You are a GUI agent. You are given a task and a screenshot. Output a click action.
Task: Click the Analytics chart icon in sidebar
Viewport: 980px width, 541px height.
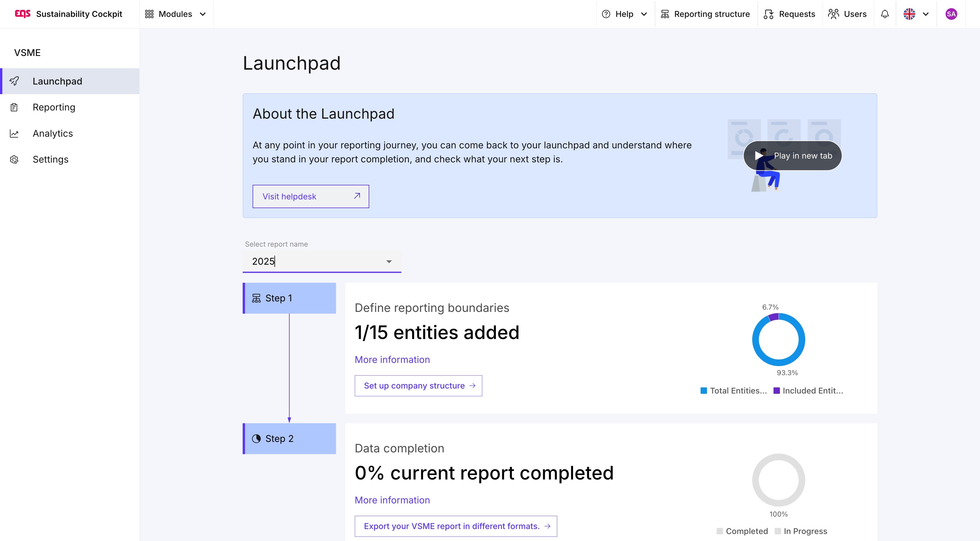point(14,134)
